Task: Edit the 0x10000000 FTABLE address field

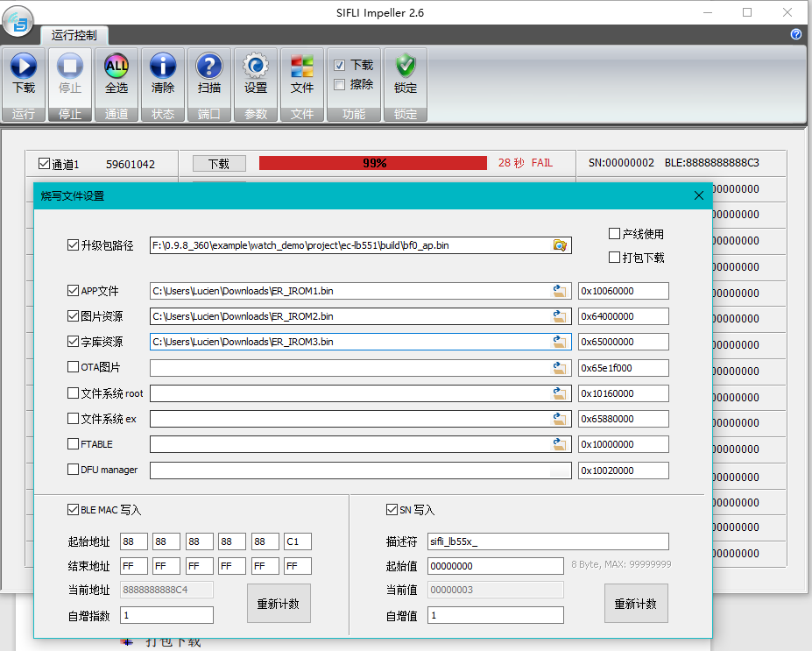Action: click(x=624, y=444)
